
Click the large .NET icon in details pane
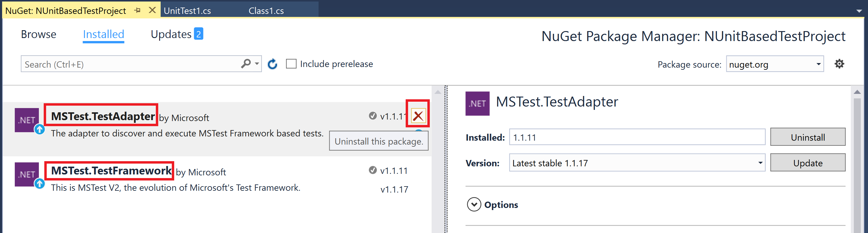tap(477, 104)
